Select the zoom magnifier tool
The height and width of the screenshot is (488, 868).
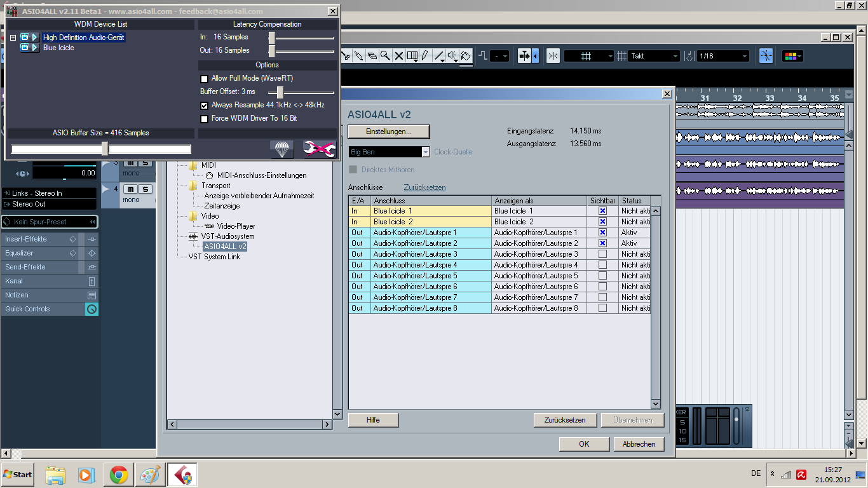coord(386,56)
